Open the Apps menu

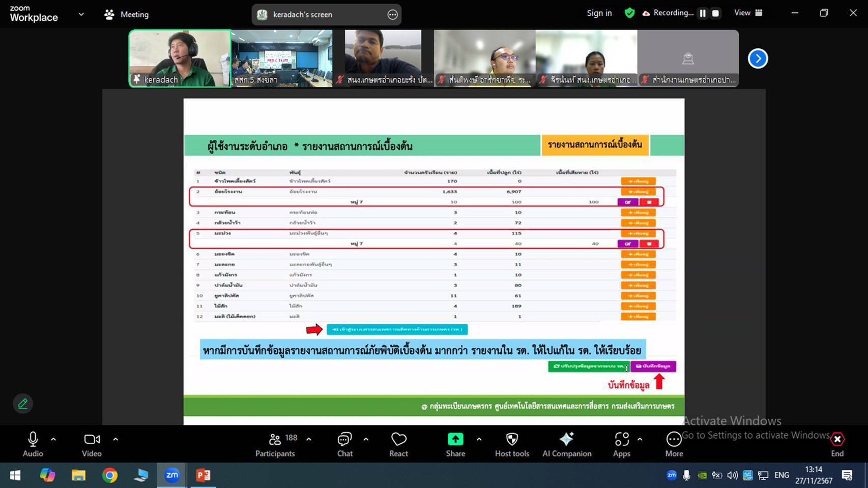[622, 444]
